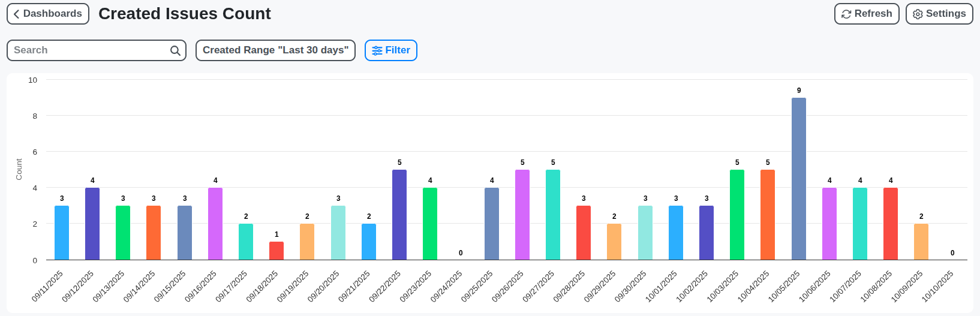The image size is (980, 316).
Task: Click the purple 09/16/2025 bar
Action: (215, 224)
